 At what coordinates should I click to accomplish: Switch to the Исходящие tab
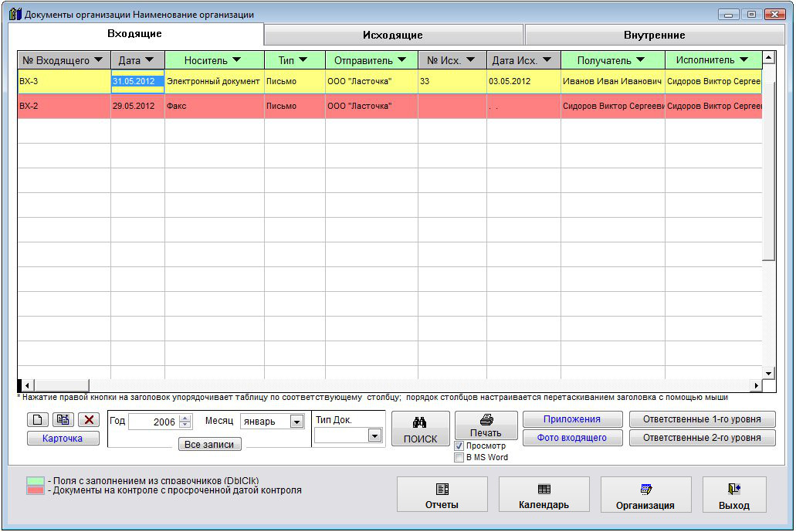393,35
